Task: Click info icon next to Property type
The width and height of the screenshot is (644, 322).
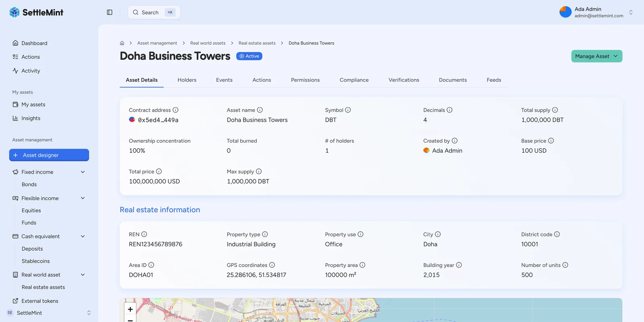Action: (265, 234)
